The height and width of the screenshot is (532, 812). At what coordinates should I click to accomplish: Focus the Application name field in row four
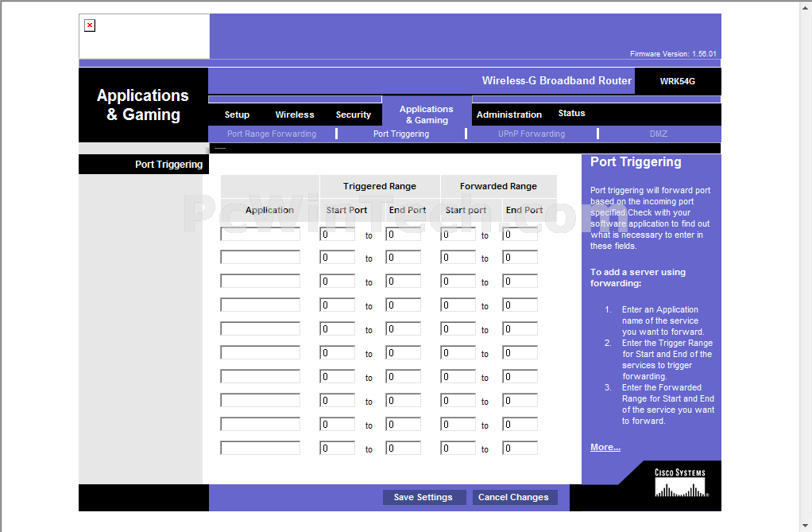point(260,305)
